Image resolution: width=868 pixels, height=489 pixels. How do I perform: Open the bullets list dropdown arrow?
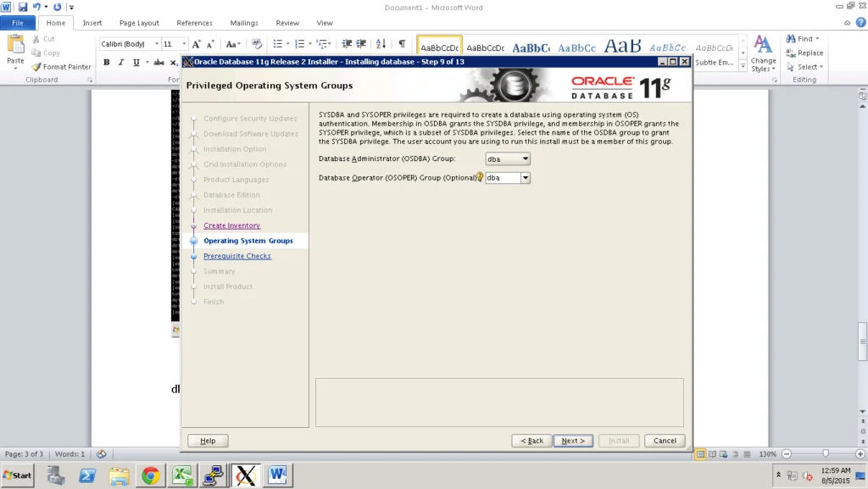(288, 44)
